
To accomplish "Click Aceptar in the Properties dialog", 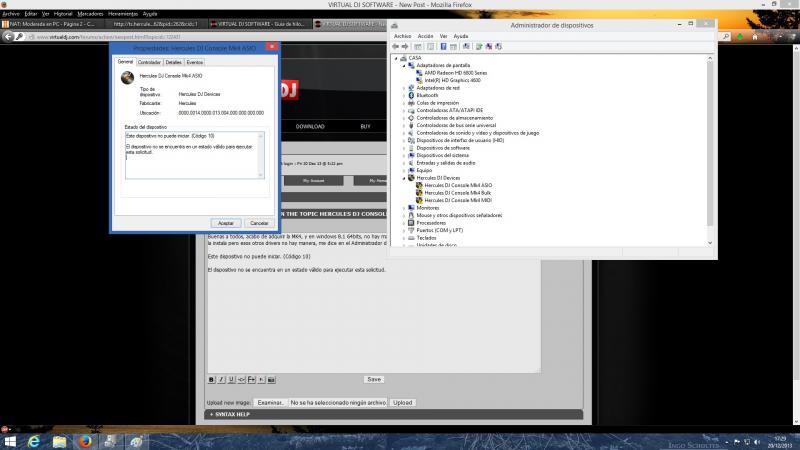I will click(x=226, y=223).
